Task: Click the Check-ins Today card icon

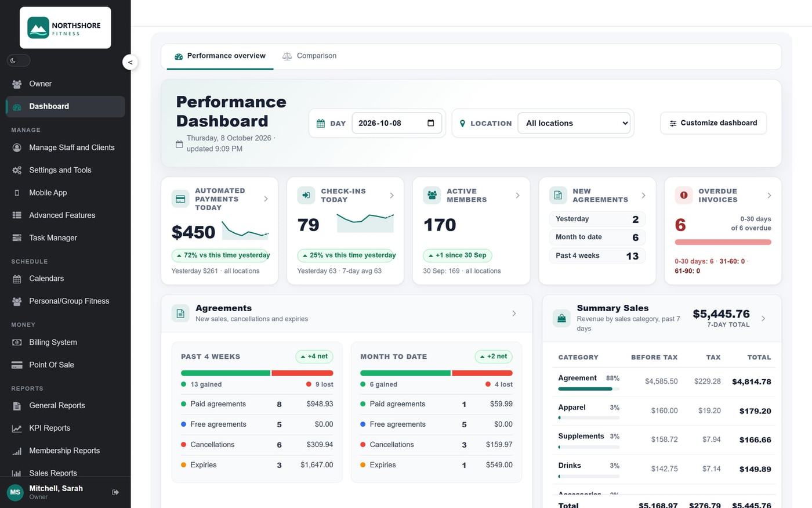Action: (x=306, y=196)
